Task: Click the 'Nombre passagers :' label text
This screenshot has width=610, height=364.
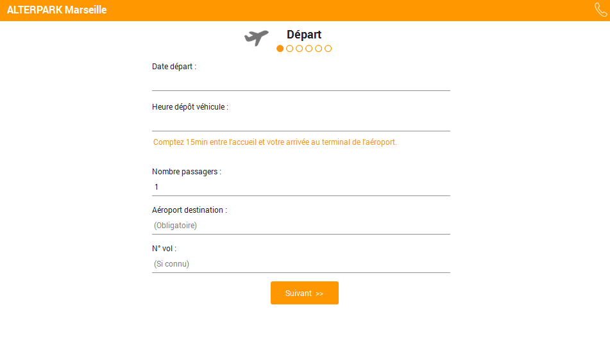Action: coord(186,172)
